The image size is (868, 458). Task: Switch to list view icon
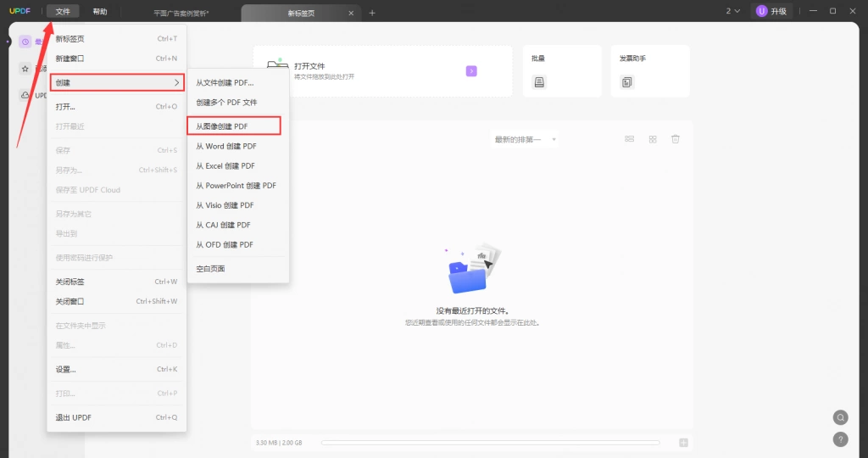630,139
